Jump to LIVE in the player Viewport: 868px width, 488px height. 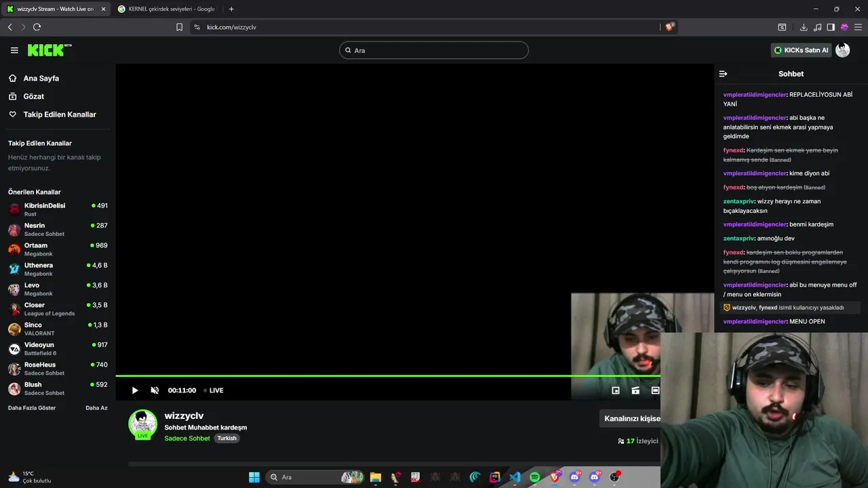coord(214,390)
